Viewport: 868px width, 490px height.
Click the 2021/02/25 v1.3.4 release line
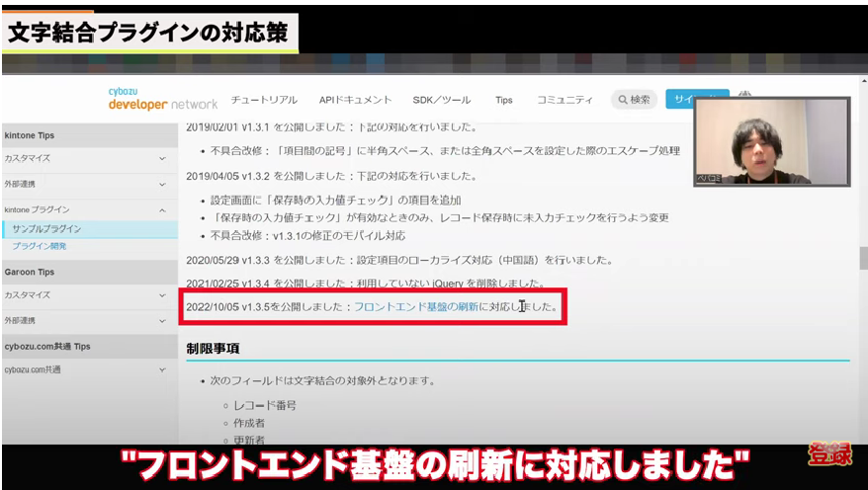[x=366, y=284]
